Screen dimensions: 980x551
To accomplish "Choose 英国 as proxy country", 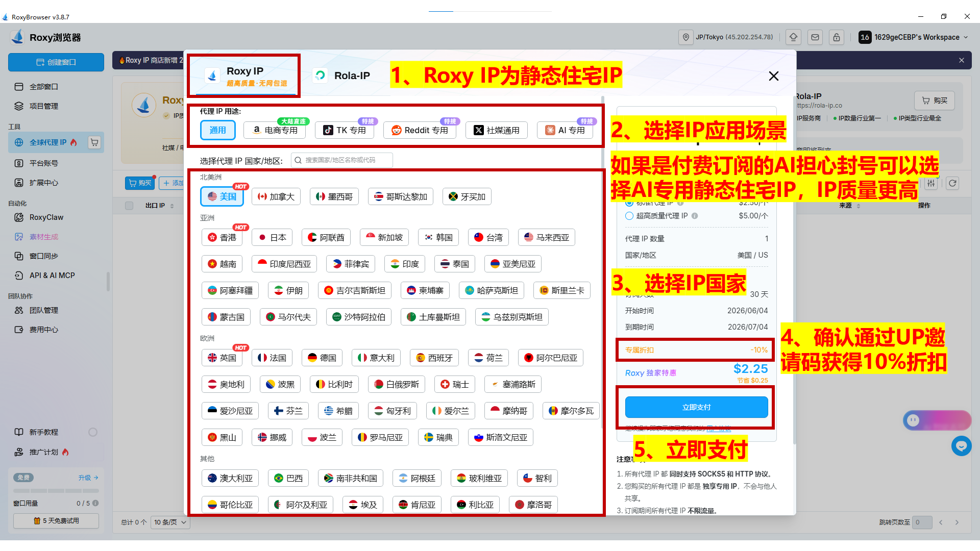I will (x=222, y=358).
